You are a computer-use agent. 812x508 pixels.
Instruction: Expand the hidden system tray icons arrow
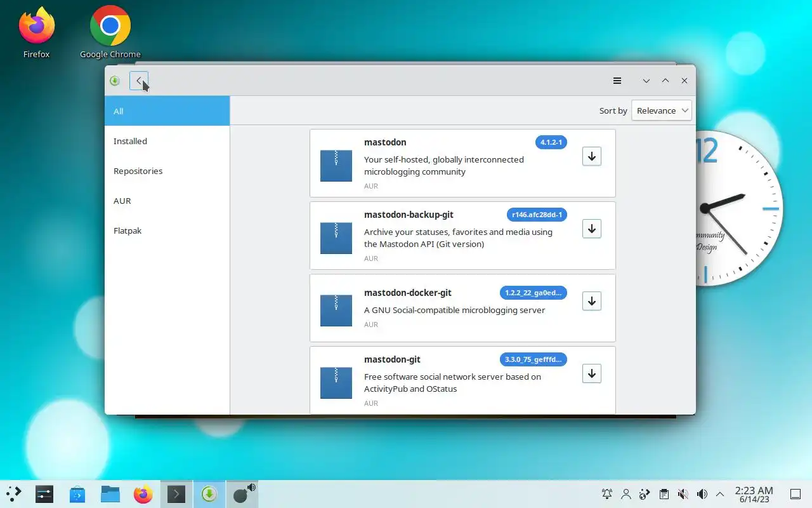(720, 494)
